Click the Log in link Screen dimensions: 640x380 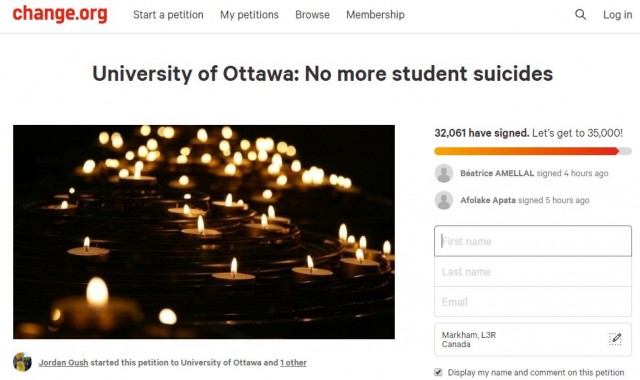point(618,15)
